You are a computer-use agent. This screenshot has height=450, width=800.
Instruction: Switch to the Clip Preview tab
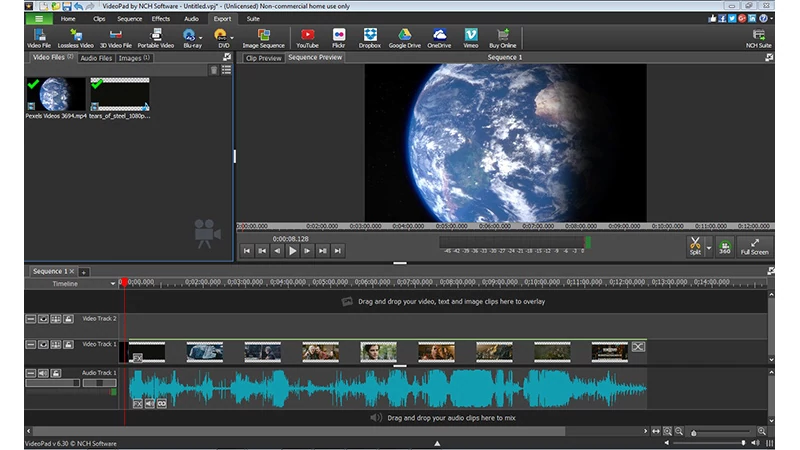coord(263,58)
